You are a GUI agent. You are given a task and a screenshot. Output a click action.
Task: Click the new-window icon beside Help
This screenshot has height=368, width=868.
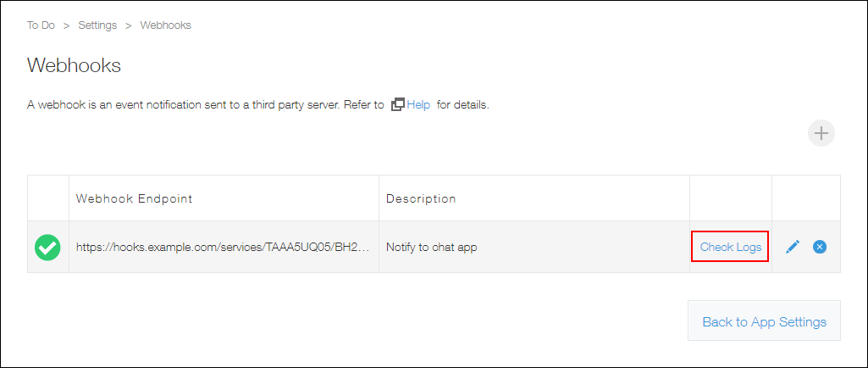pyautogui.click(x=397, y=105)
